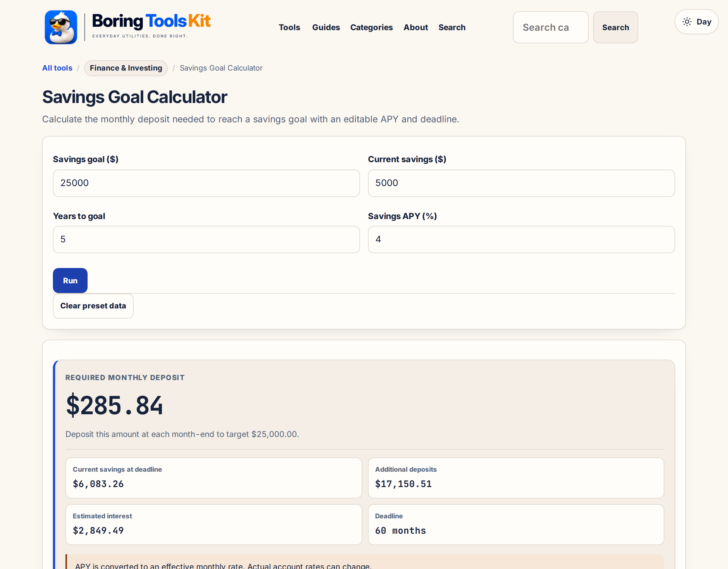The image size is (728, 569).
Task: Click the 'Deposit this amount at each month-end' note
Action: click(x=182, y=434)
